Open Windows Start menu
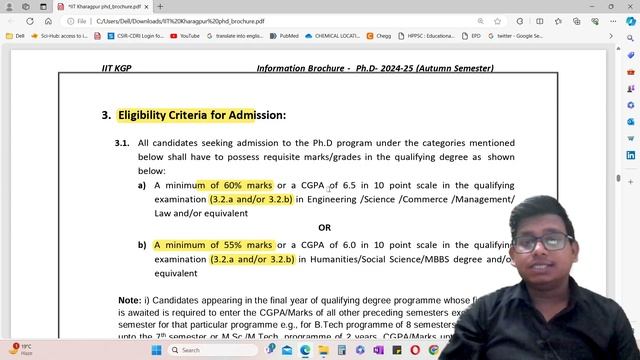The image size is (640, 360). 156,350
